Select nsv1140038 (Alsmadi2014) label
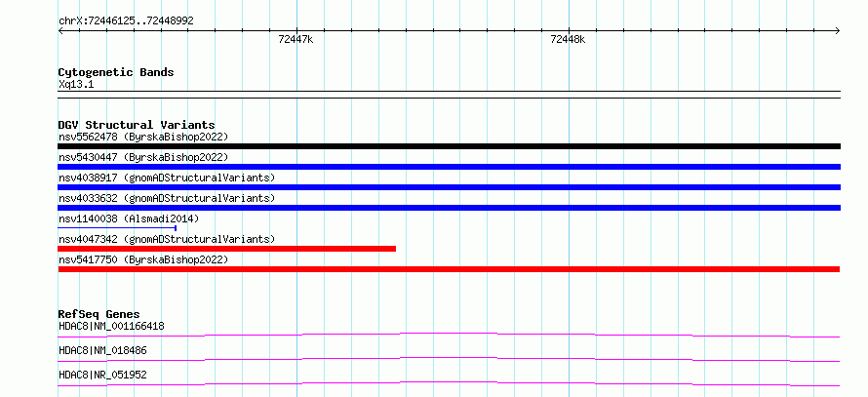868x397 pixels. click(x=129, y=218)
